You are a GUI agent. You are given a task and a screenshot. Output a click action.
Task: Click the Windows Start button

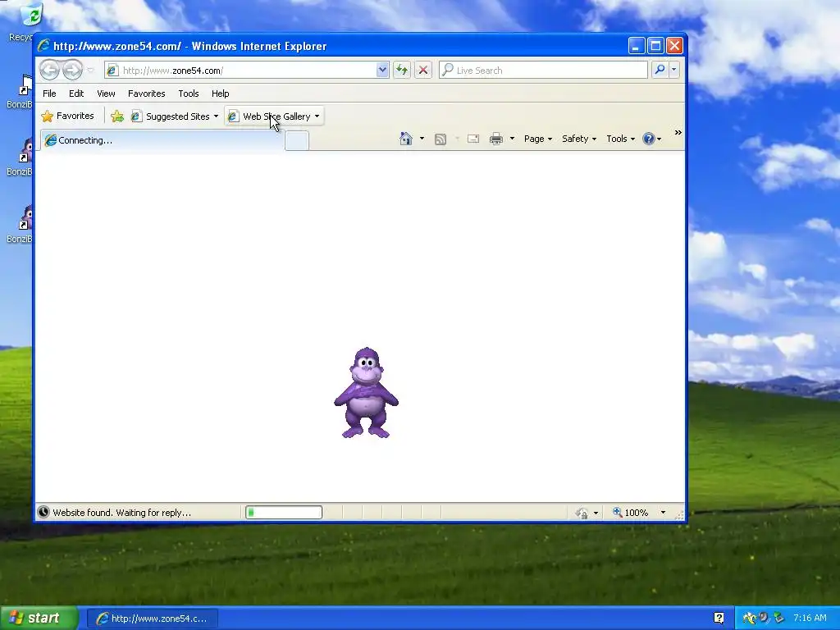click(x=39, y=619)
